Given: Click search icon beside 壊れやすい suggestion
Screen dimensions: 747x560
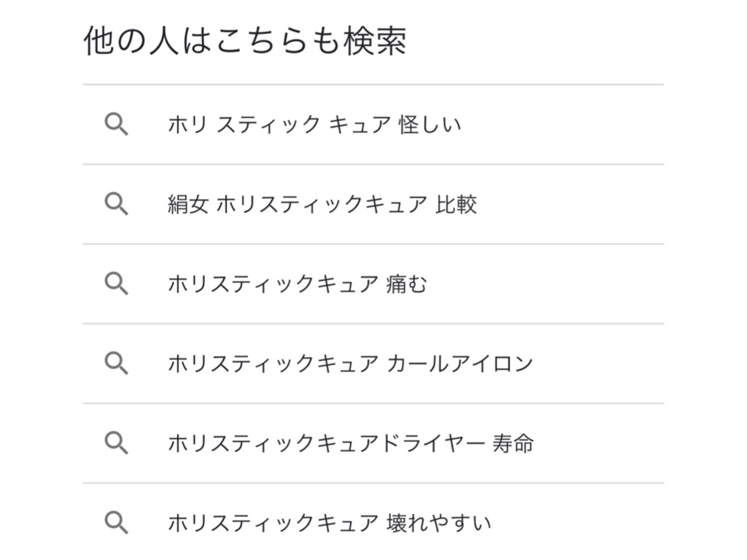Looking at the screenshot, I should 116,522.
